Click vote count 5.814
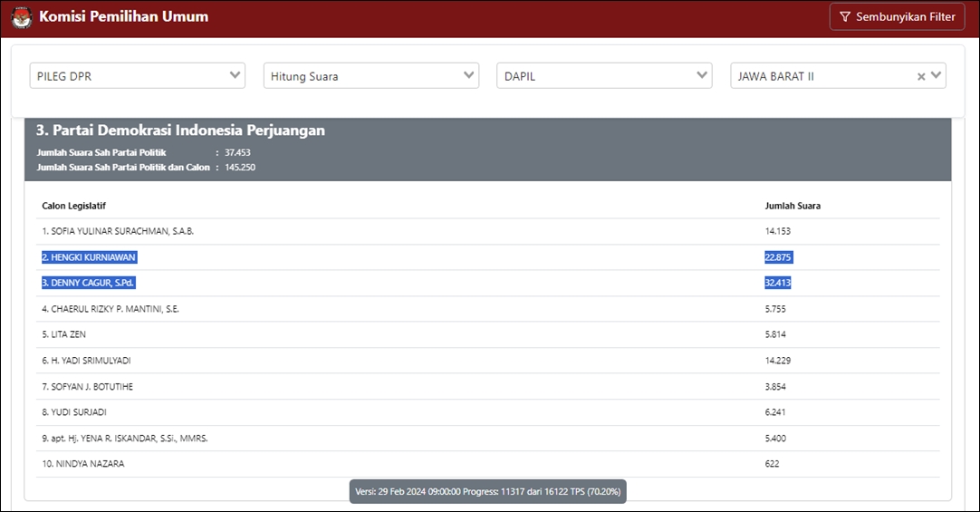The width and height of the screenshot is (980, 512). coord(775,334)
